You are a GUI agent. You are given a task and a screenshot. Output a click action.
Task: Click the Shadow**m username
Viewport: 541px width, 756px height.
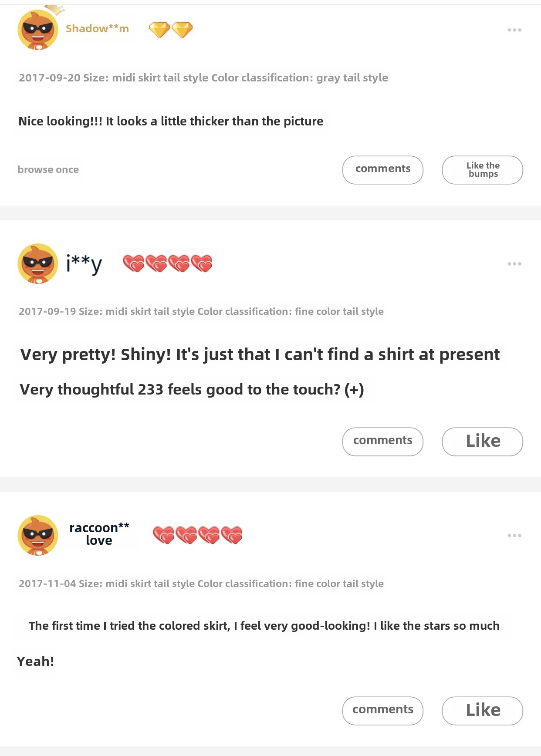point(97,29)
